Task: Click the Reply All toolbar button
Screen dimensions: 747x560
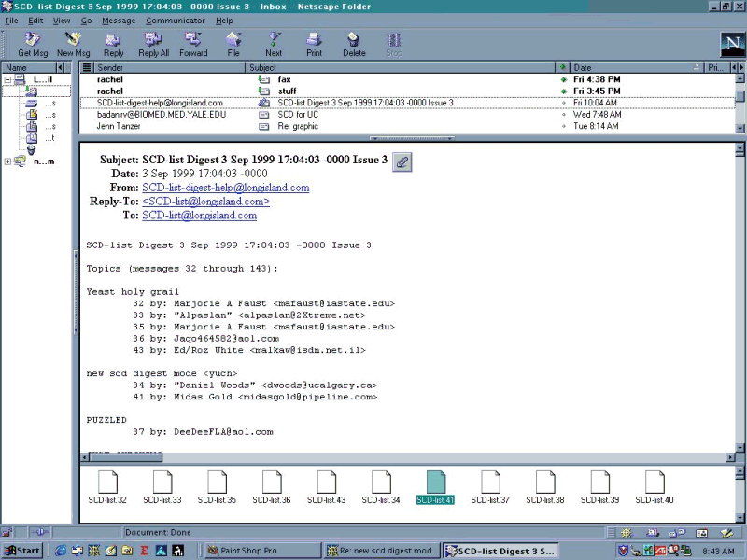Action: pyautogui.click(x=154, y=44)
